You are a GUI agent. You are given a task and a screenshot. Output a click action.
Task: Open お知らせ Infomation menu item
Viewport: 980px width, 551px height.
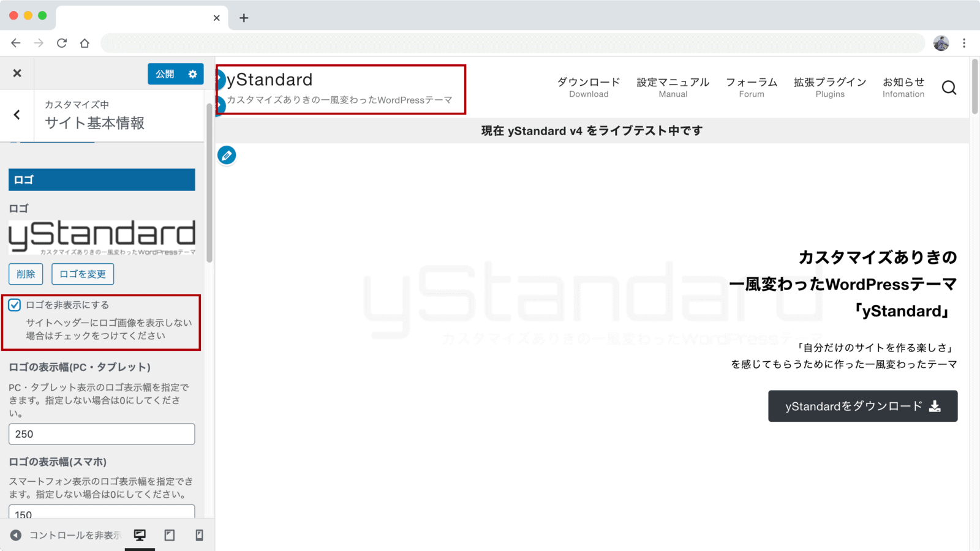click(903, 88)
